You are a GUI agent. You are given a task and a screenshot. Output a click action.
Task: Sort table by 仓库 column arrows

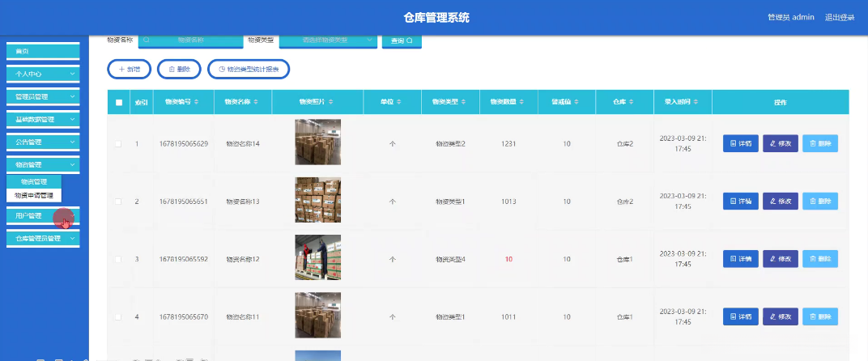point(631,102)
